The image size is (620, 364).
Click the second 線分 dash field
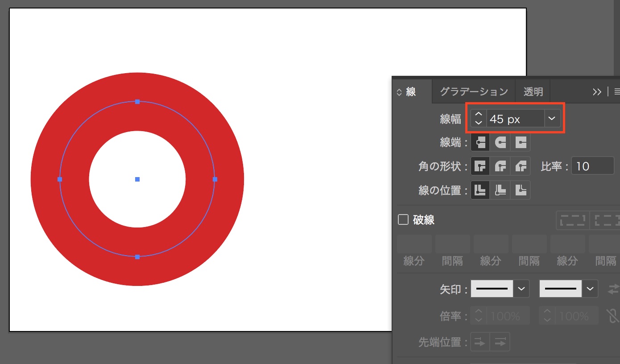(x=491, y=244)
